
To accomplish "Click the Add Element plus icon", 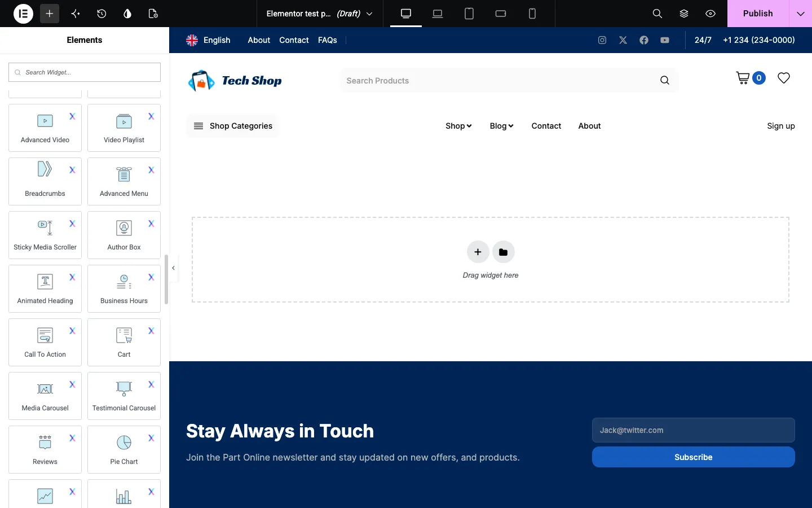I will (x=50, y=14).
